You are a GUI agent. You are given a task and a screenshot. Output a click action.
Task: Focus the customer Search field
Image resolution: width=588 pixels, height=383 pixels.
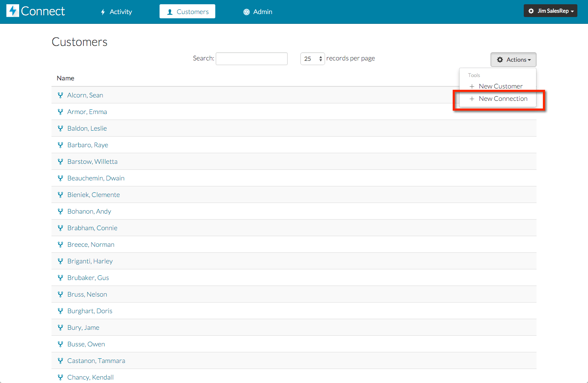coord(252,59)
